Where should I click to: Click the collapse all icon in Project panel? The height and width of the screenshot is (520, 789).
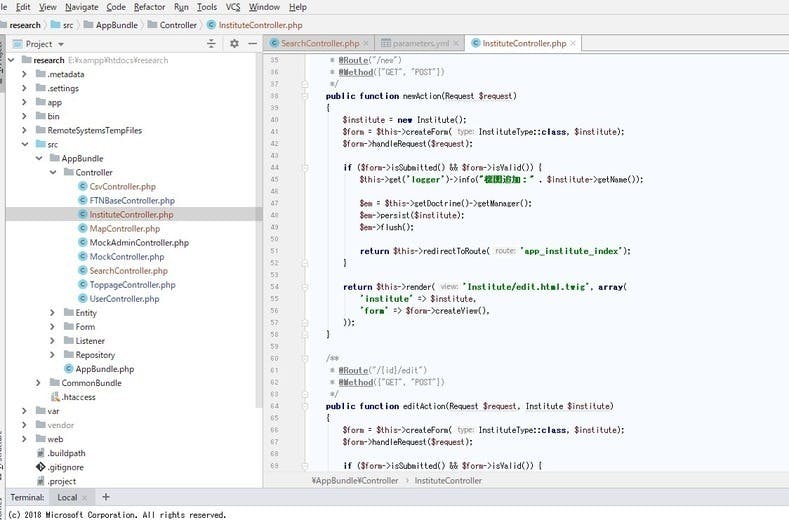[211, 44]
